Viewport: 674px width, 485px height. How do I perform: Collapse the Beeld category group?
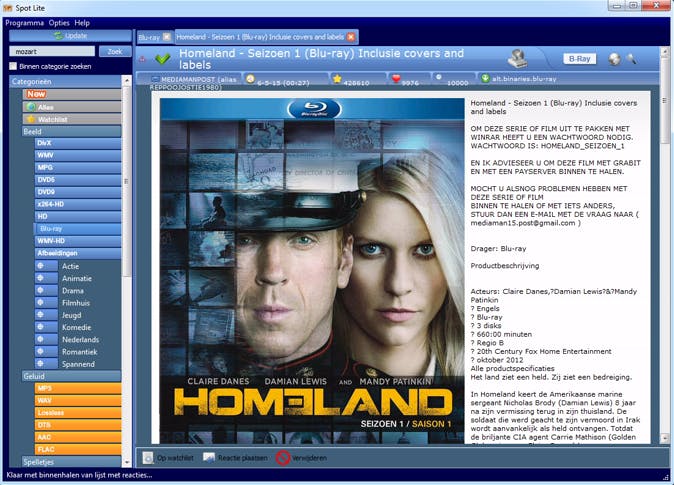(x=71, y=132)
